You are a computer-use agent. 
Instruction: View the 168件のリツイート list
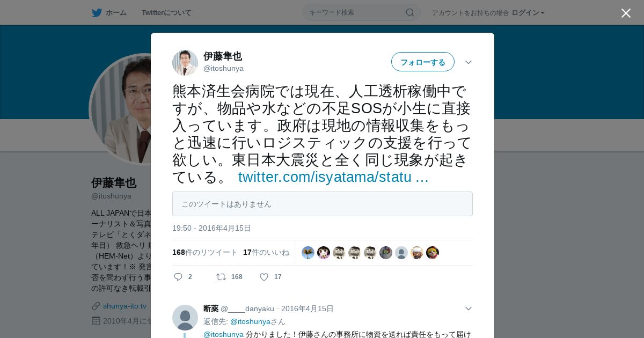[204, 252]
